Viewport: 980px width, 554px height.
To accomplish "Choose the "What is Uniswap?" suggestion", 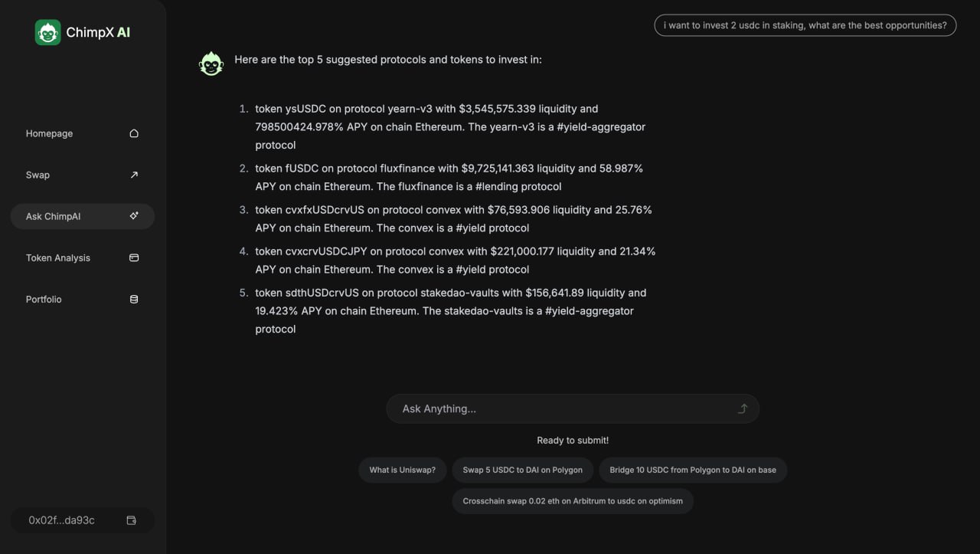I will (402, 470).
